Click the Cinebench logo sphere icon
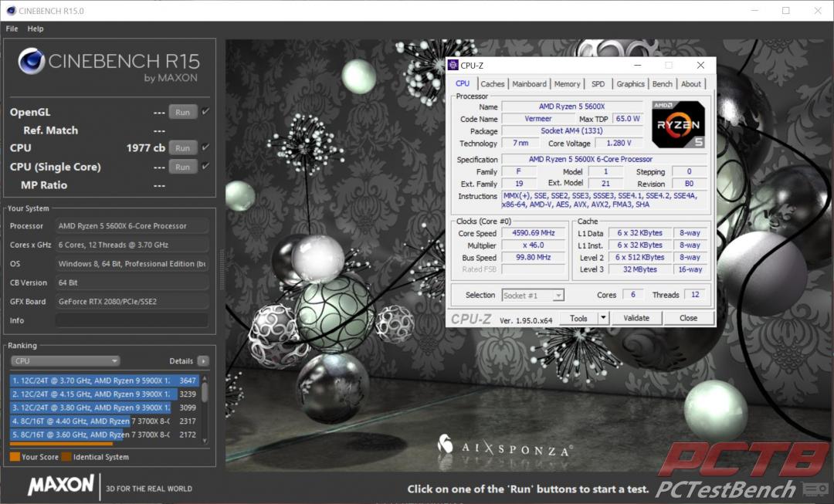The height and width of the screenshot is (504, 834). pyautogui.click(x=31, y=61)
